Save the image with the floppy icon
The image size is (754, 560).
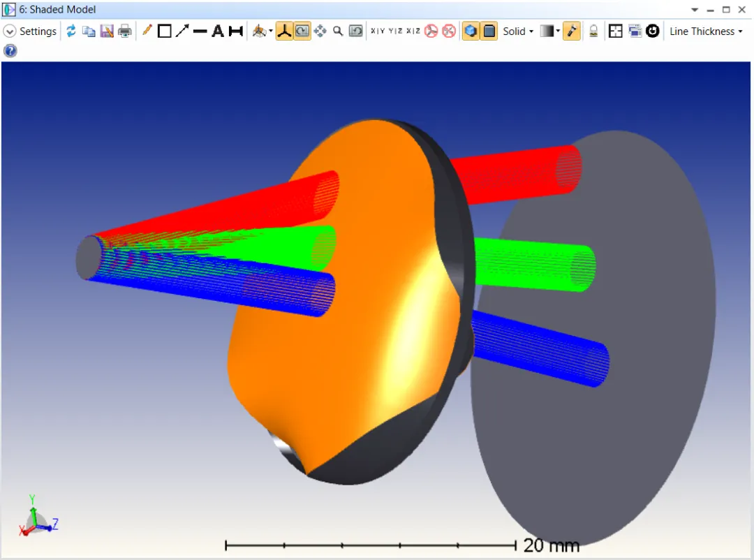coord(107,31)
